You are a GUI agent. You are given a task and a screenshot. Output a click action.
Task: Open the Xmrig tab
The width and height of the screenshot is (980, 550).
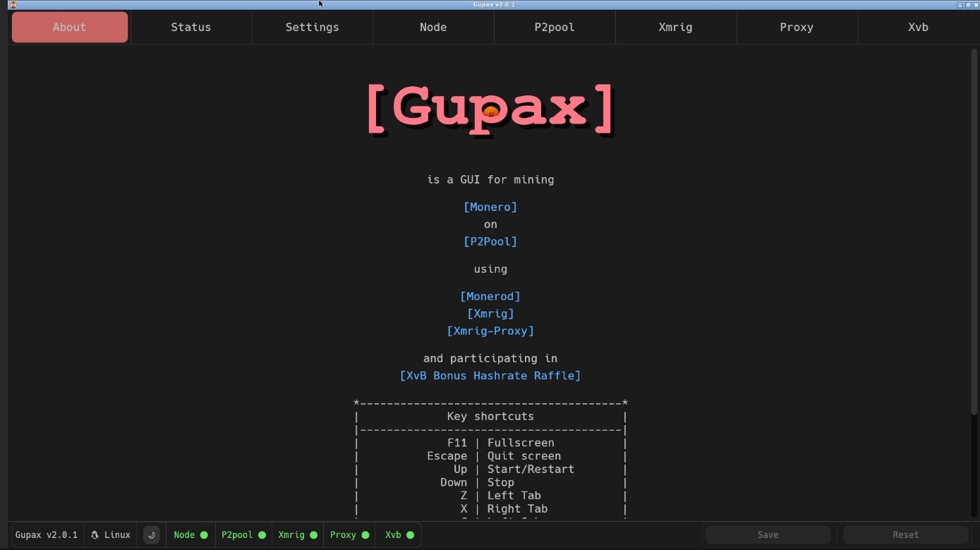coord(675,27)
